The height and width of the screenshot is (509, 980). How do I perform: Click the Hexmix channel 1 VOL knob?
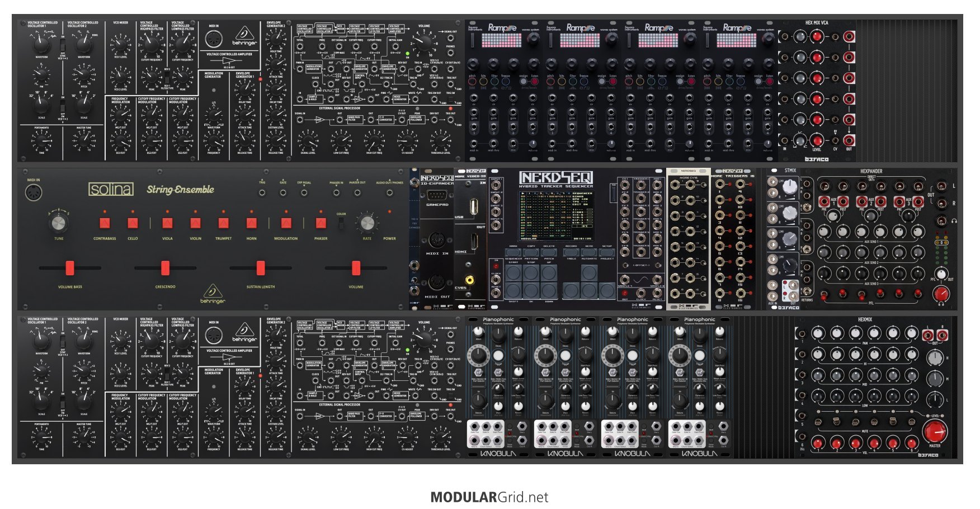pyautogui.click(x=818, y=443)
